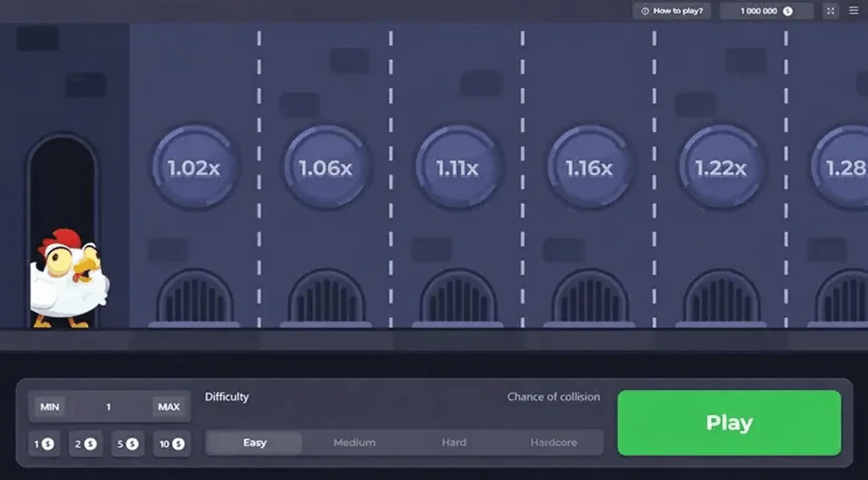The width and height of the screenshot is (868, 480).
Task: Select Medium difficulty
Action: pyautogui.click(x=354, y=443)
